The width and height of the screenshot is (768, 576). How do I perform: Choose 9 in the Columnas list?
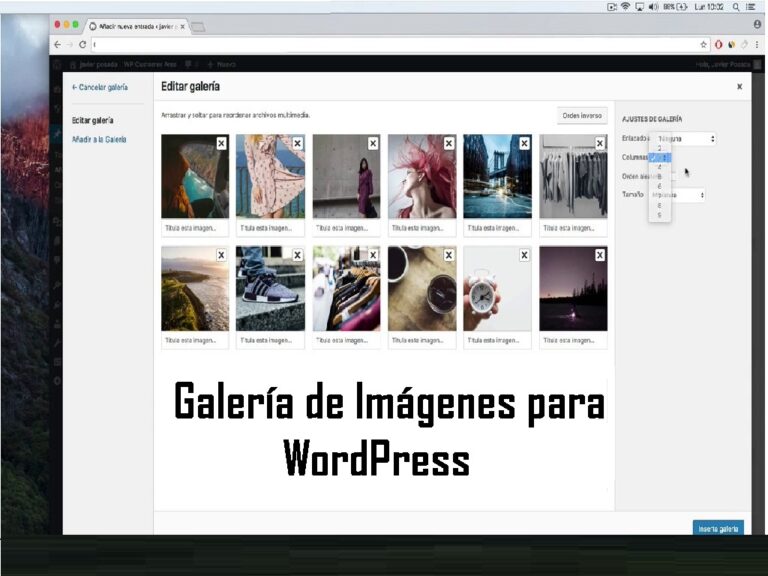tap(659, 215)
